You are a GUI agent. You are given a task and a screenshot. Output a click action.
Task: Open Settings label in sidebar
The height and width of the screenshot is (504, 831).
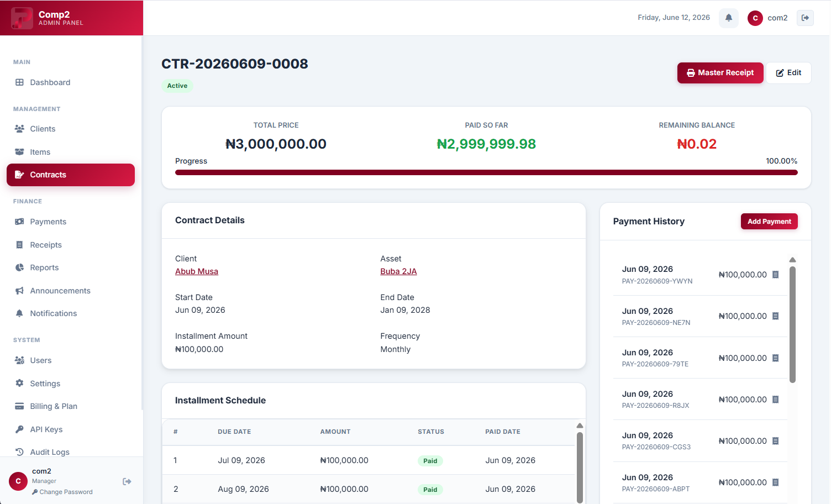45,384
